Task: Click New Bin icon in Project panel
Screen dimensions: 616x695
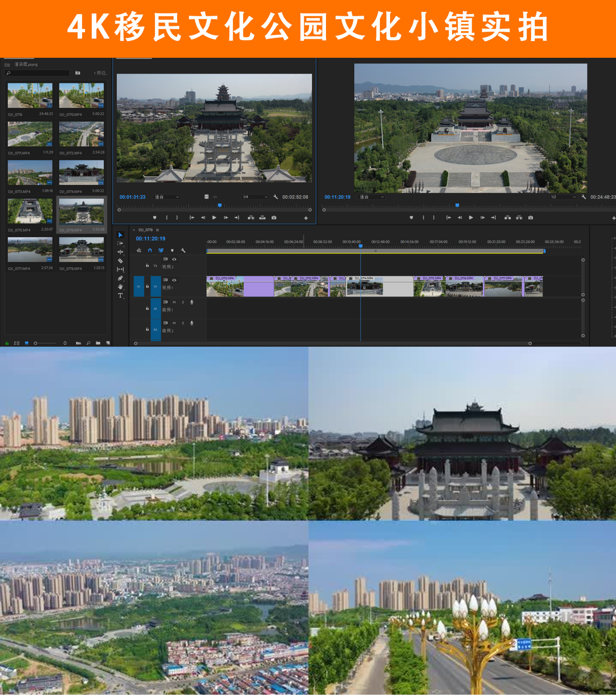Action: [98, 343]
